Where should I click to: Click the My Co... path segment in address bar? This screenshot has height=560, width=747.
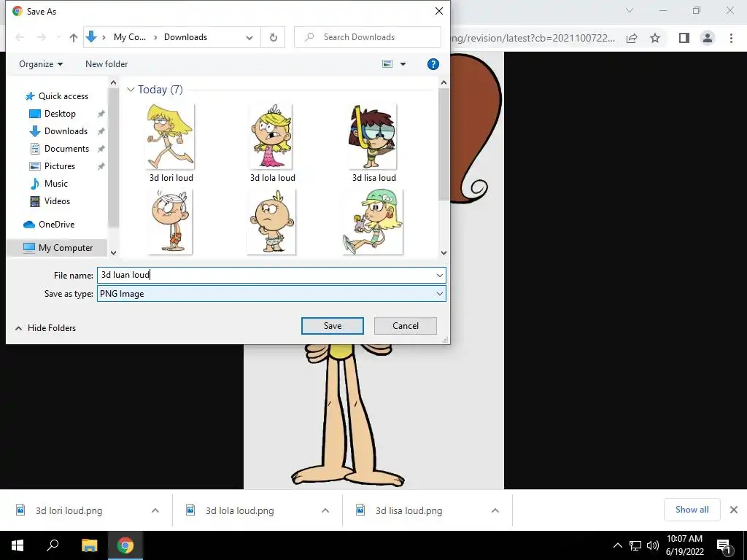(130, 37)
